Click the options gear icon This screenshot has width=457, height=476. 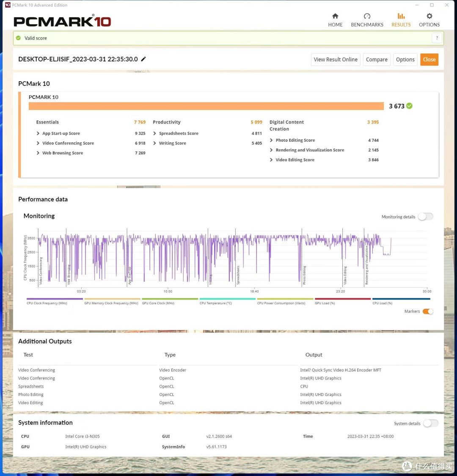coord(429,16)
